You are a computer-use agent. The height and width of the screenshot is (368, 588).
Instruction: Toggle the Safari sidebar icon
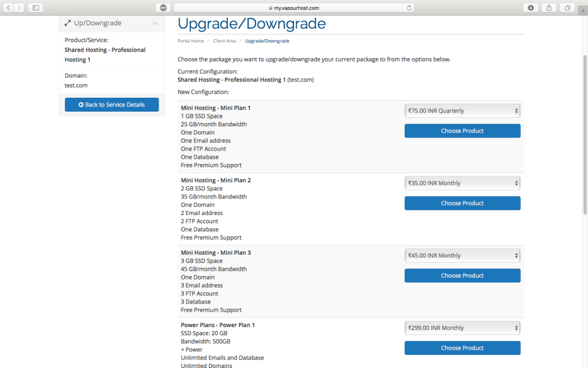tap(36, 7)
